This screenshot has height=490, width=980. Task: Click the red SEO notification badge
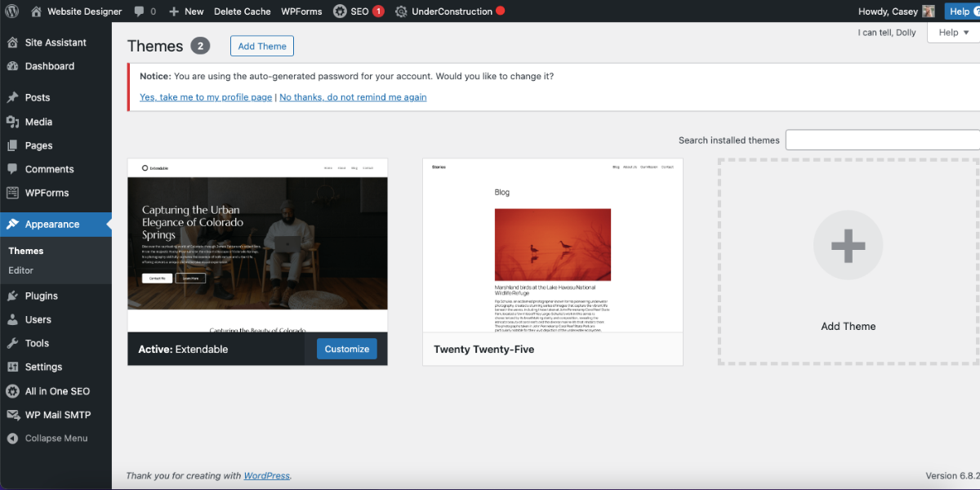coord(378,11)
